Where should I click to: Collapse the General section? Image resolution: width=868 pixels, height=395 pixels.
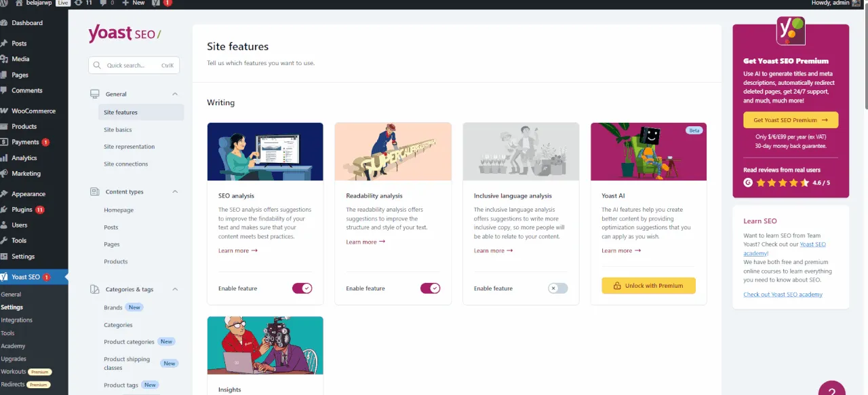(174, 94)
